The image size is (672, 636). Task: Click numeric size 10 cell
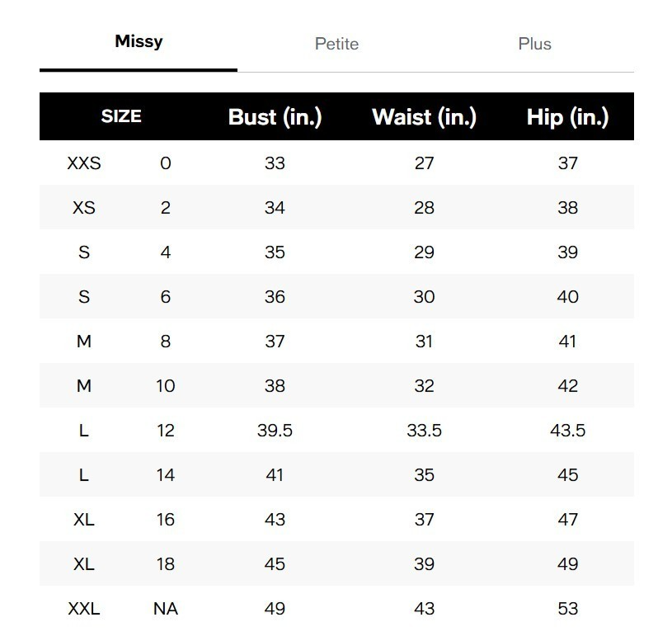166,386
